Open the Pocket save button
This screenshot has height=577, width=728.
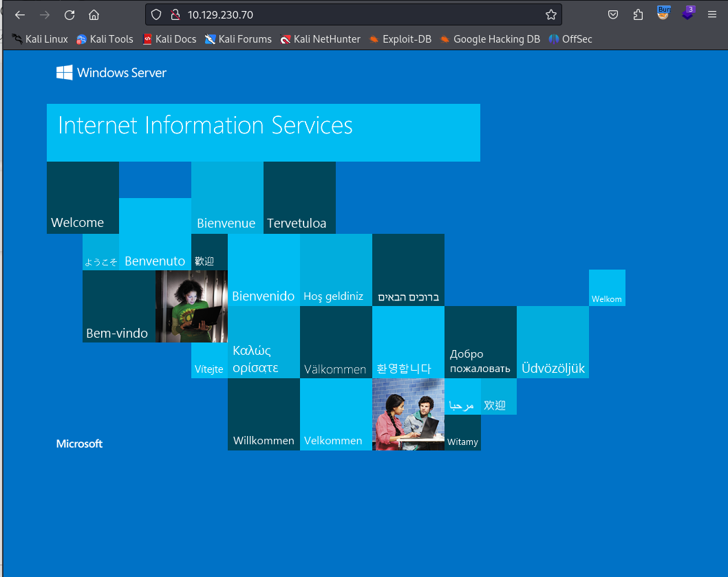pos(613,15)
